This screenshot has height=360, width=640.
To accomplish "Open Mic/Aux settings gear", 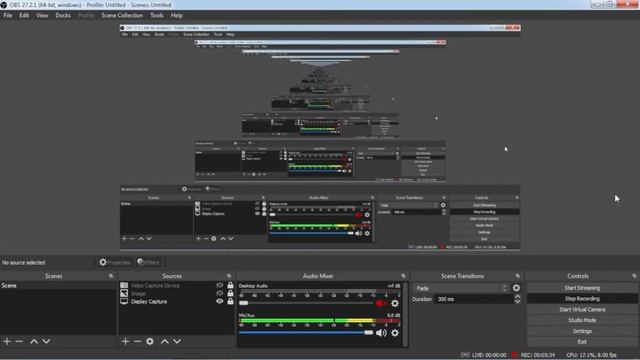I will point(395,333).
